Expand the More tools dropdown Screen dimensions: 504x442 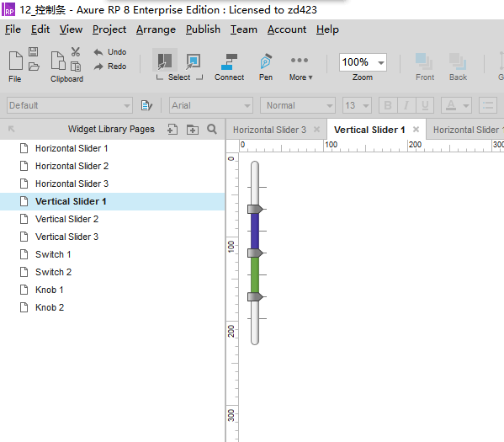(300, 68)
